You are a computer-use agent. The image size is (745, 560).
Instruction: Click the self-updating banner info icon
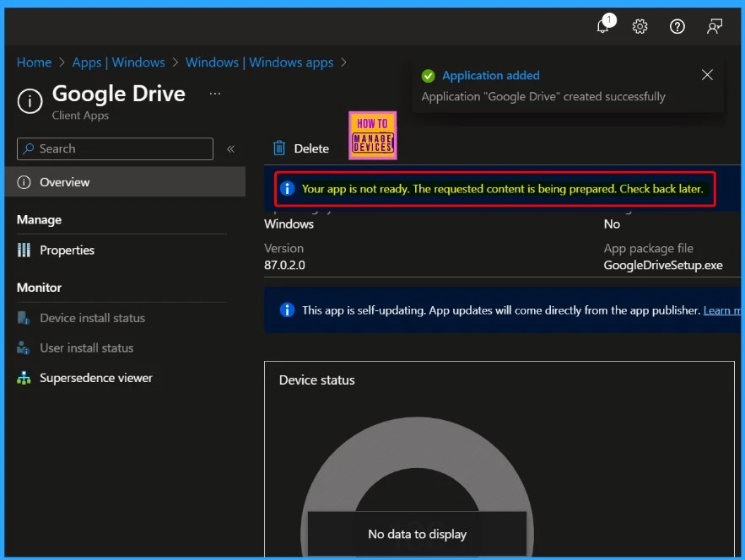tap(287, 310)
